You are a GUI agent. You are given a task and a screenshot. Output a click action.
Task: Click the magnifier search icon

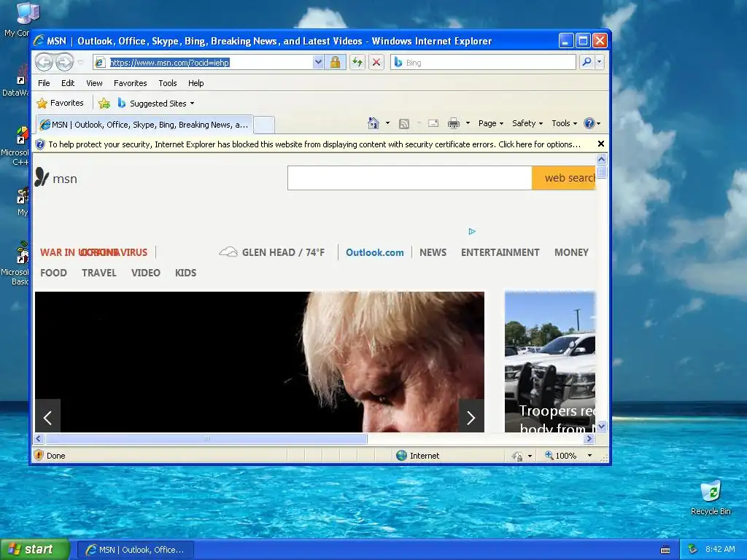click(x=587, y=62)
